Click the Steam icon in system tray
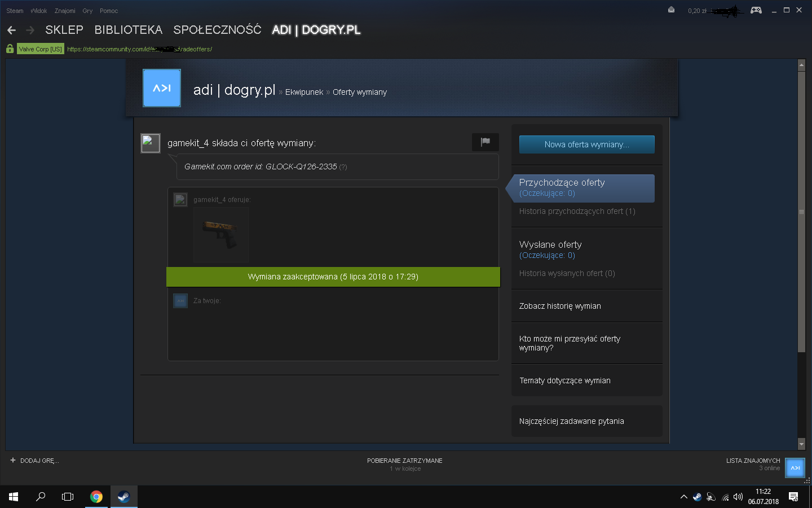 tap(698, 497)
